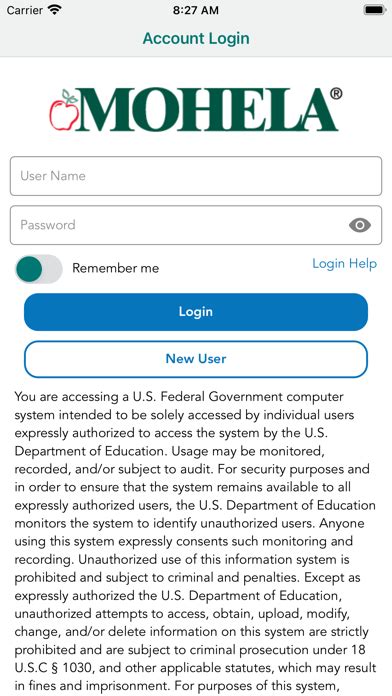Click the User Name input field
Viewport: 392px width, 696px height.
coord(196,176)
